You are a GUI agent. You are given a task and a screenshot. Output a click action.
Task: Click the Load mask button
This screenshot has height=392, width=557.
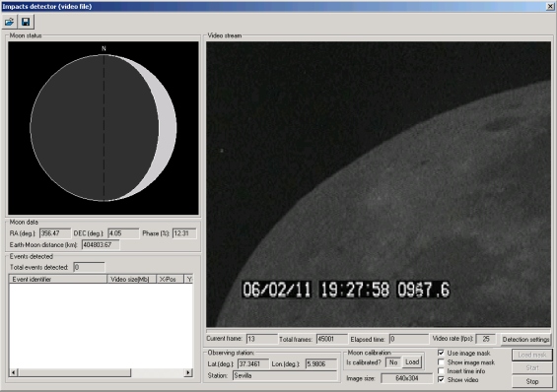coord(531,355)
